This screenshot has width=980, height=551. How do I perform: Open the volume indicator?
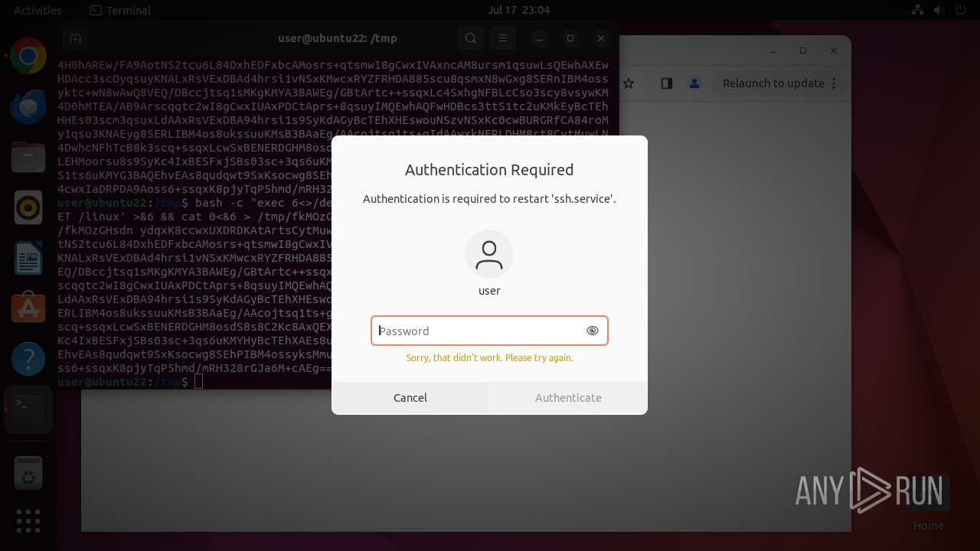point(939,11)
